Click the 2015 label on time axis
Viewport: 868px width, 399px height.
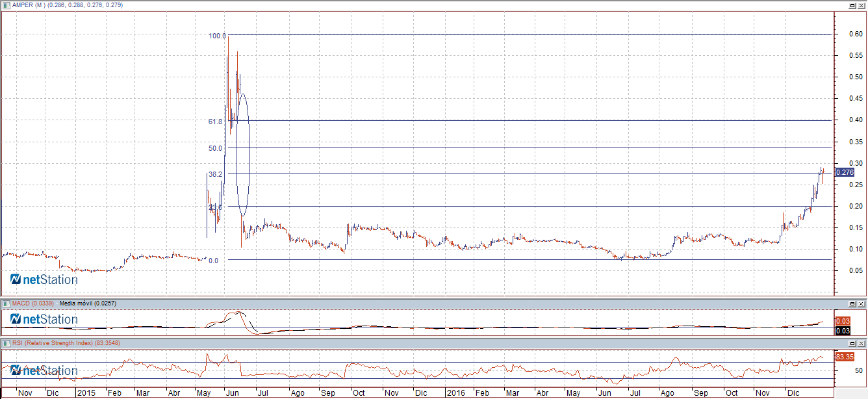pos(85,394)
